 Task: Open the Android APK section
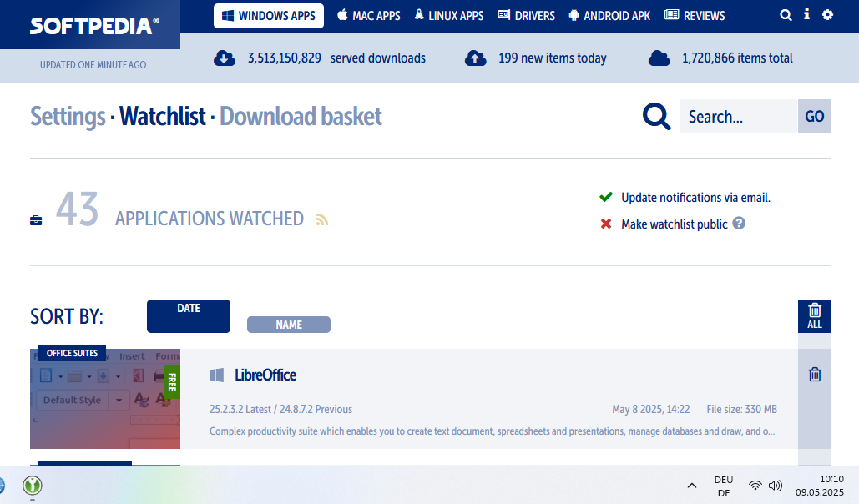coord(609,16)
